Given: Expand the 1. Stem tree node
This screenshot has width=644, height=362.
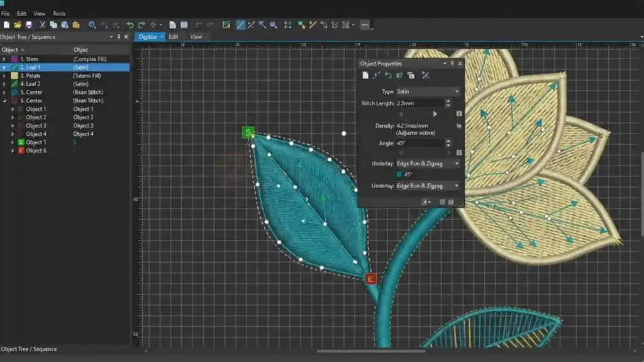Looking at the screenshot, I should [4, 59].
